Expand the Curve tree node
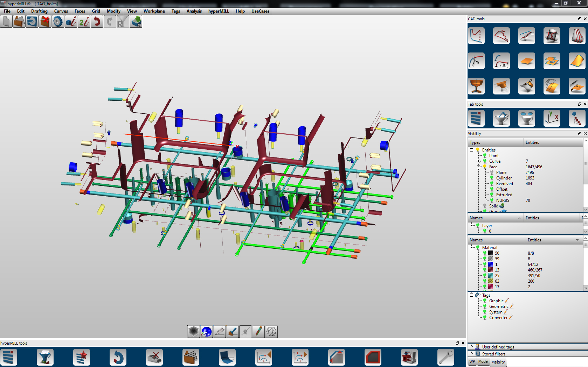588x367 pixels. point(478,161)
